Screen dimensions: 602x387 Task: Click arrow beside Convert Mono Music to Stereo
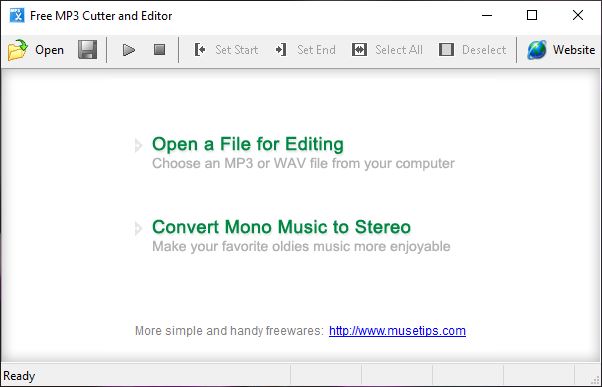[x=138, y=228]
